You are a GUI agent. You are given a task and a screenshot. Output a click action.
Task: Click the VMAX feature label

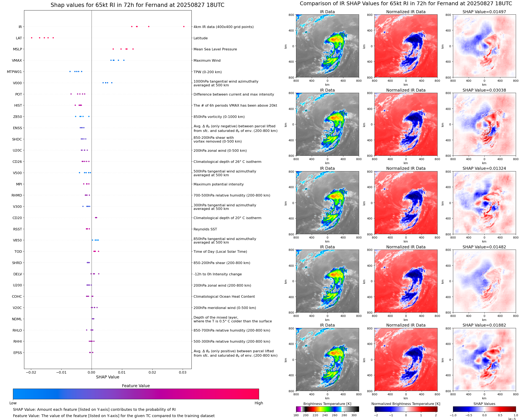click(x=17, y=60)
